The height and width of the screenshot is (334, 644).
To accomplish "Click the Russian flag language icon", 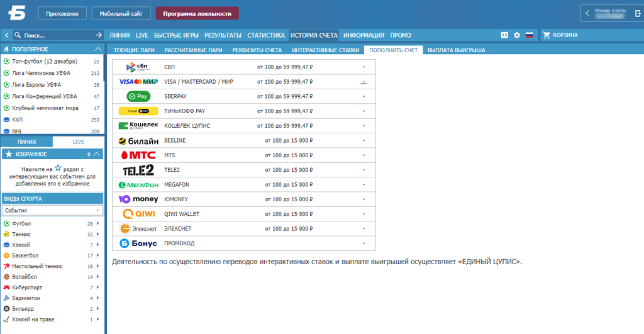I will 529,35.
